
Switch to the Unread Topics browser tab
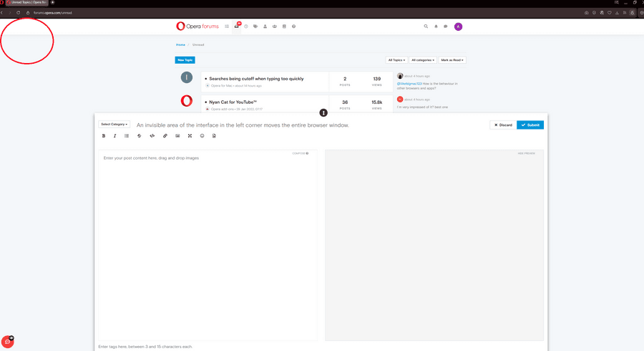[x=27, y=2]
